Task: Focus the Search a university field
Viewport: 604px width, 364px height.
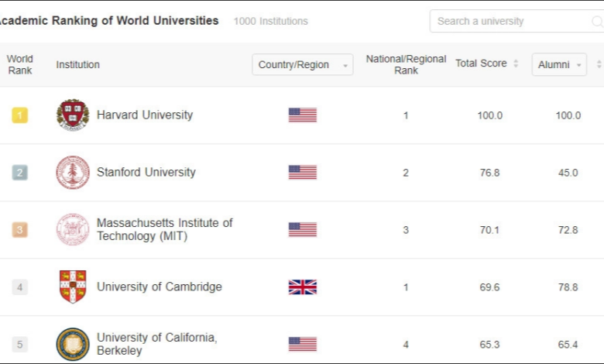Action: [517, 21]
